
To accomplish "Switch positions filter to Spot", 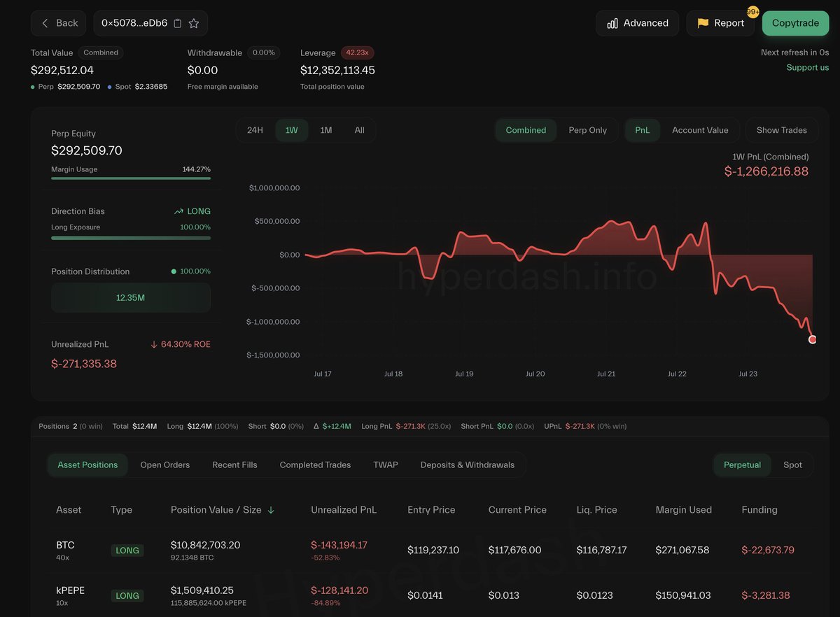I will tap(792, 465).
